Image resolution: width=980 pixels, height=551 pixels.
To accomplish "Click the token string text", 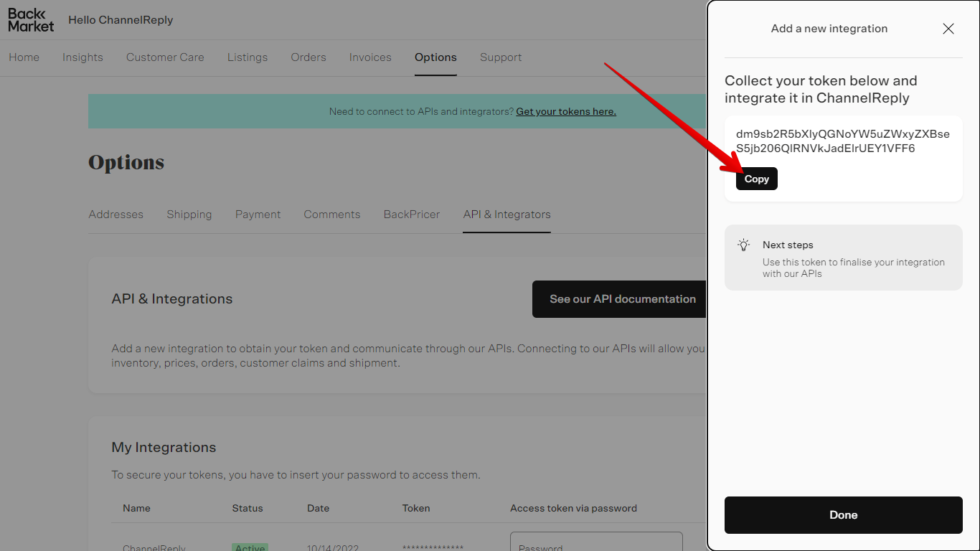I will click(x=843, y=141).
